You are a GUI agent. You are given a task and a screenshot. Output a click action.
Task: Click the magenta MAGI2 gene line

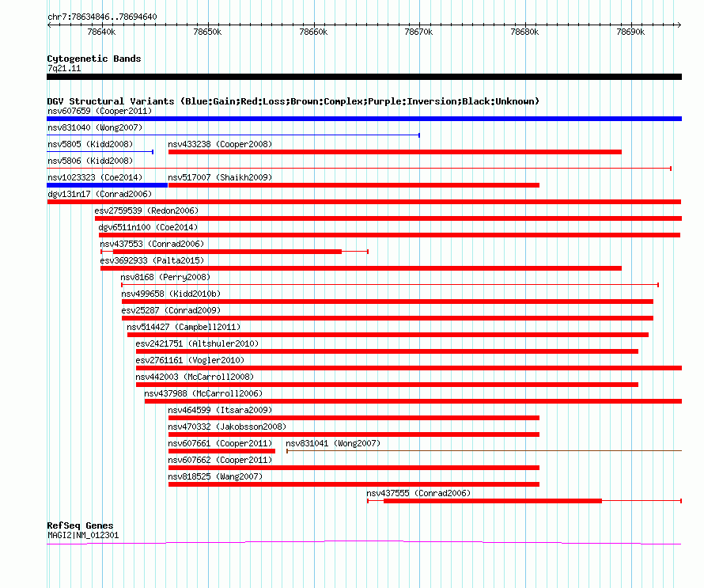tap(364, 543)
